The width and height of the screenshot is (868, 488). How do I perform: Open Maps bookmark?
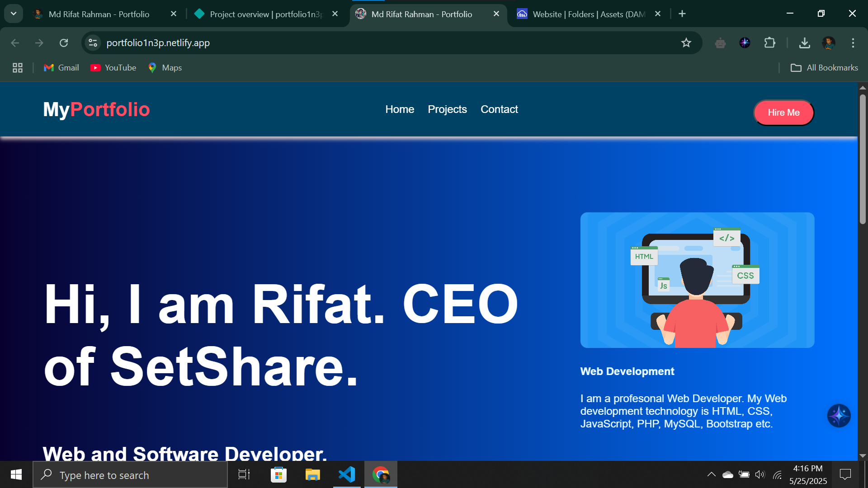165,68
